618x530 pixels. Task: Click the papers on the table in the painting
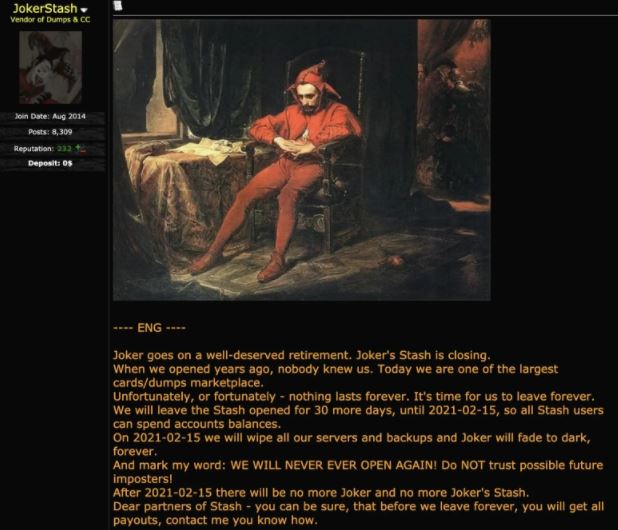209,149
